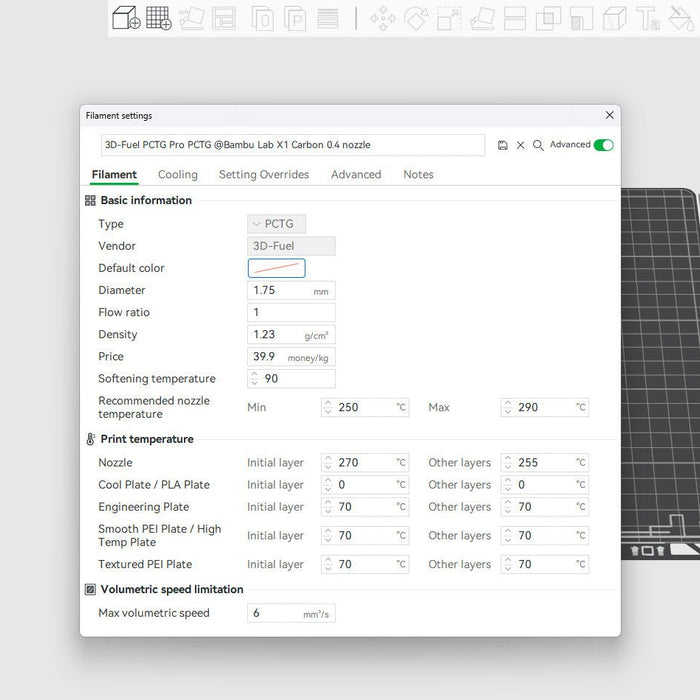Click the Cool Plate Initial layer 0 field

[x=365, y=485]
